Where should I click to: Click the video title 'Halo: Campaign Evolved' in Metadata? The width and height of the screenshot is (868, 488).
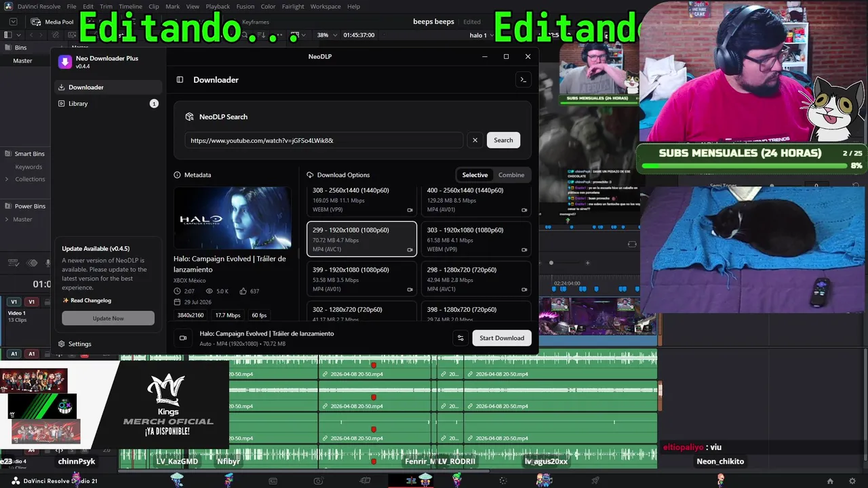click(230, 264)
